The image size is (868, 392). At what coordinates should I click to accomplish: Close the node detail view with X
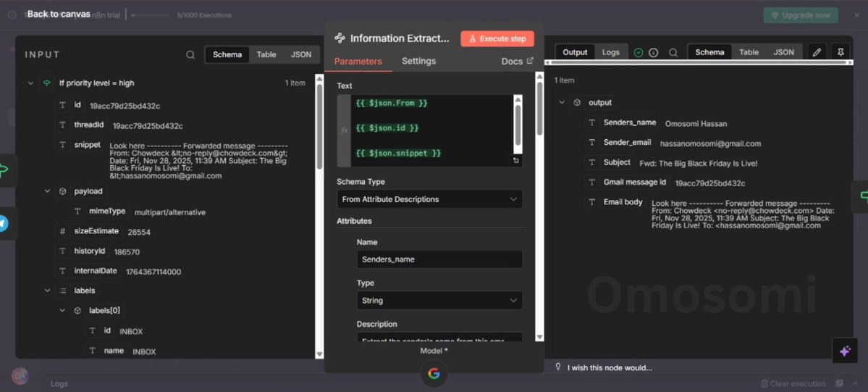(857, 15)
